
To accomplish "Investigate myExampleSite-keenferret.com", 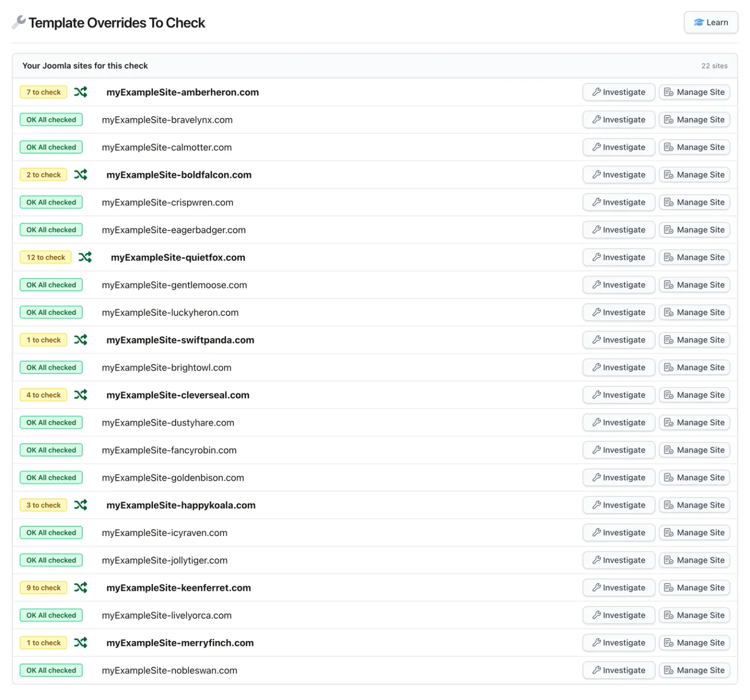I will coord(619,588).
